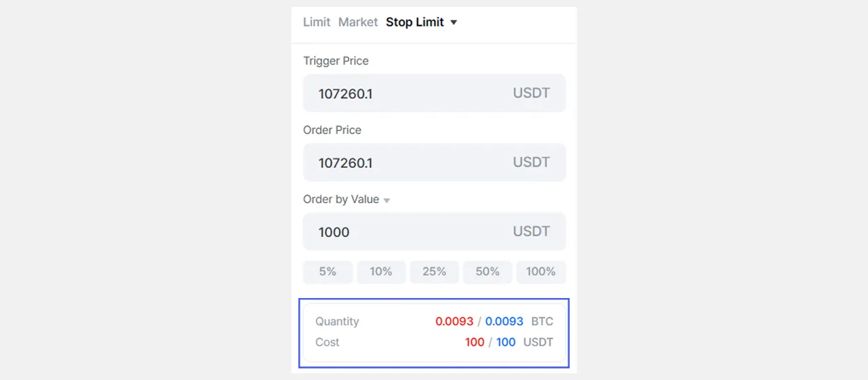
Task: Switch to the Market order tab
Action: (x=357, y=22)
